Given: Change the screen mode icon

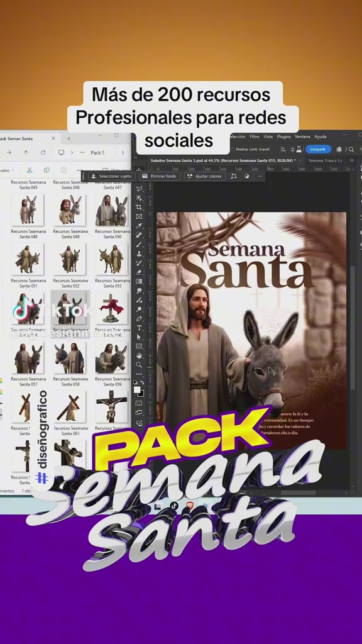Looking at the screenshot, I should point(139,413).
